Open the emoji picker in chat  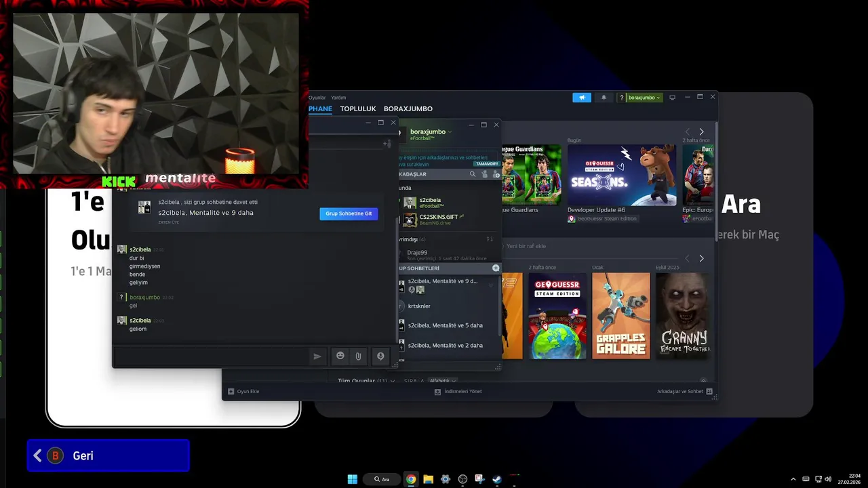[340, 356]
